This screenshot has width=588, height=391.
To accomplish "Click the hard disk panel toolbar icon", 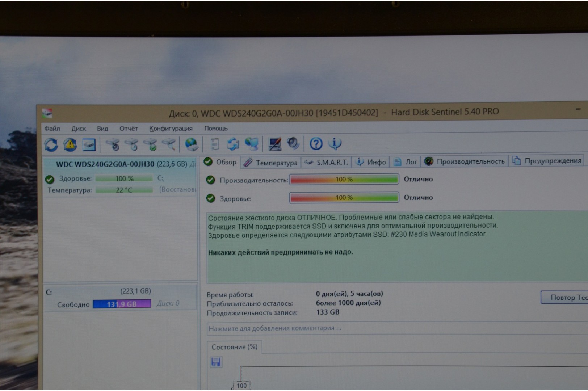I will (89, 145).
